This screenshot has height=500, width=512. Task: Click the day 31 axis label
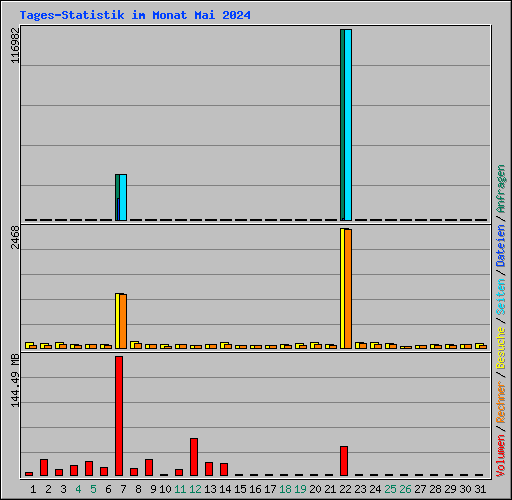[480, 489]
